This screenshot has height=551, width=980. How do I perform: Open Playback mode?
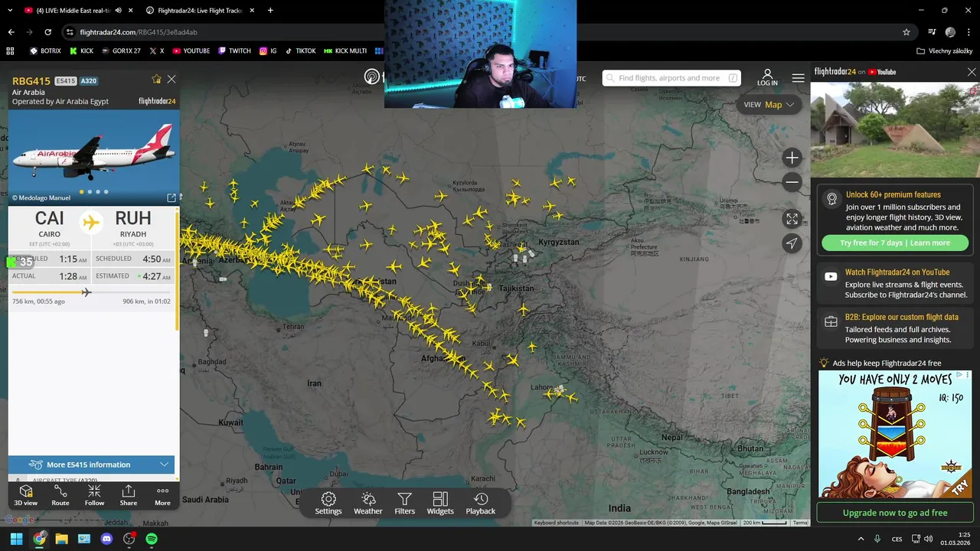point(481,504)
